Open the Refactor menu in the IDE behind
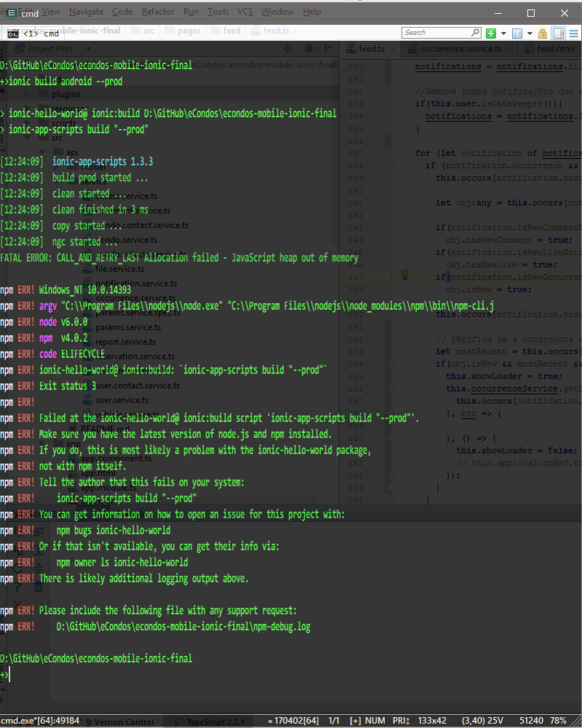582x728 pixels. (x=158, y=12)
